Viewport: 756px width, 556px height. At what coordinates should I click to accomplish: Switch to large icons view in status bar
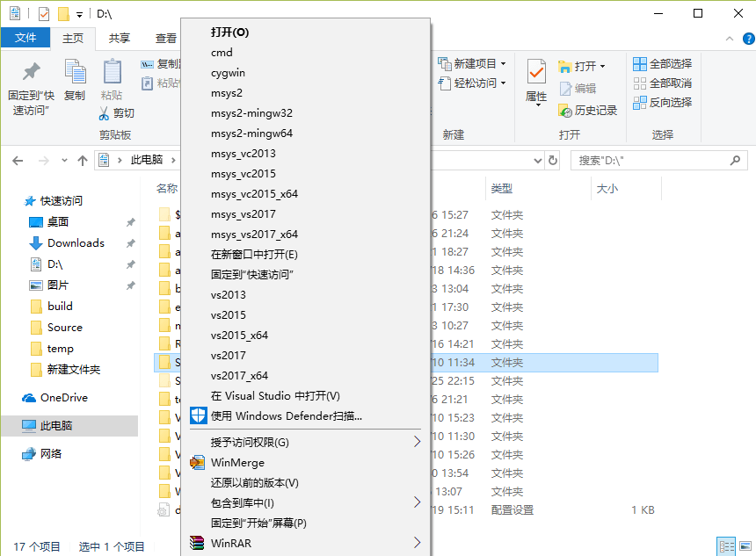745,546
